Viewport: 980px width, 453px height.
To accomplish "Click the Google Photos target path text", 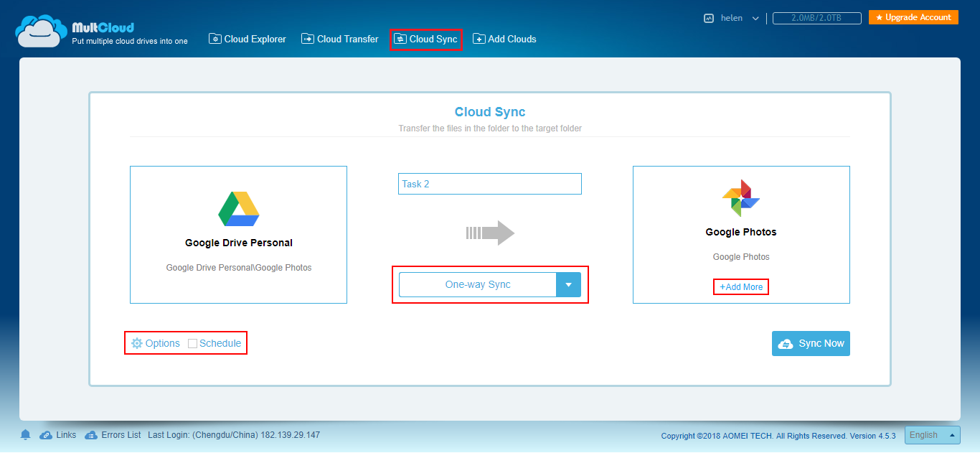I will pyautogui.click(x=741, y=256).
